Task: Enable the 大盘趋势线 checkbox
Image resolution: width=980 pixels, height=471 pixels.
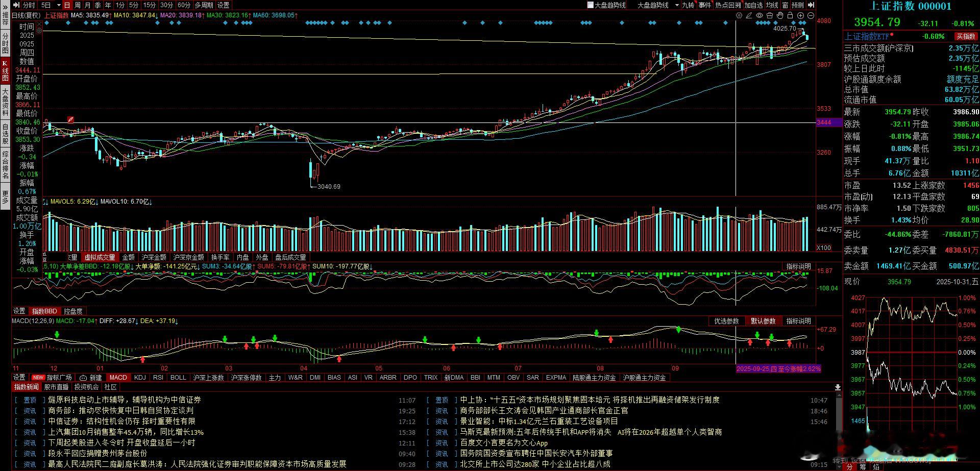Action: click(591, 5)
